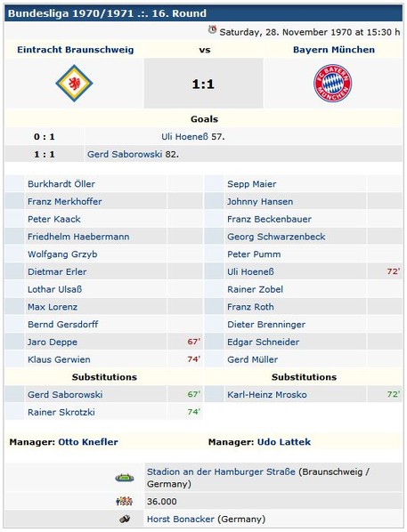407x532 pixels.
Task: Click the Eintracht Braunschweig crest logo
Action: click(74, 83)
